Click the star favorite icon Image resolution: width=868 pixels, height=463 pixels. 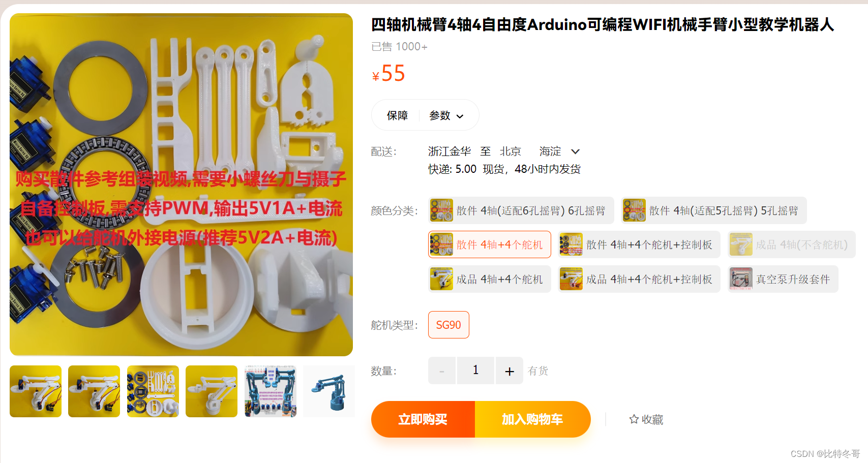point(634,419)
